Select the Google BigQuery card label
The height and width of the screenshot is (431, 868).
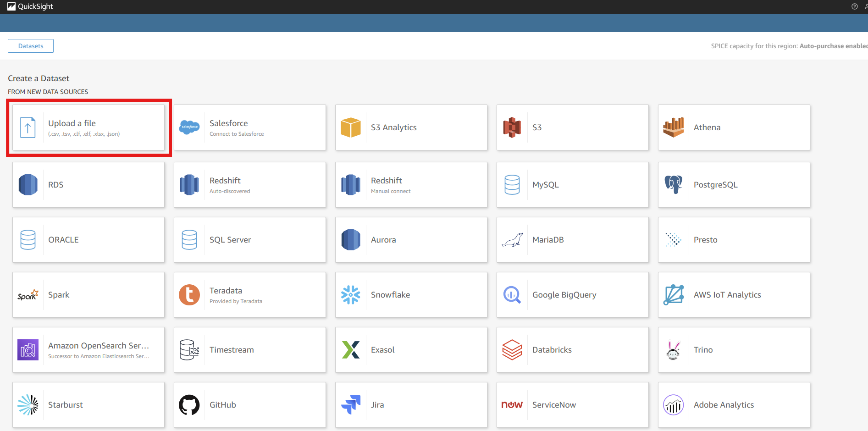tap(564, 295)
